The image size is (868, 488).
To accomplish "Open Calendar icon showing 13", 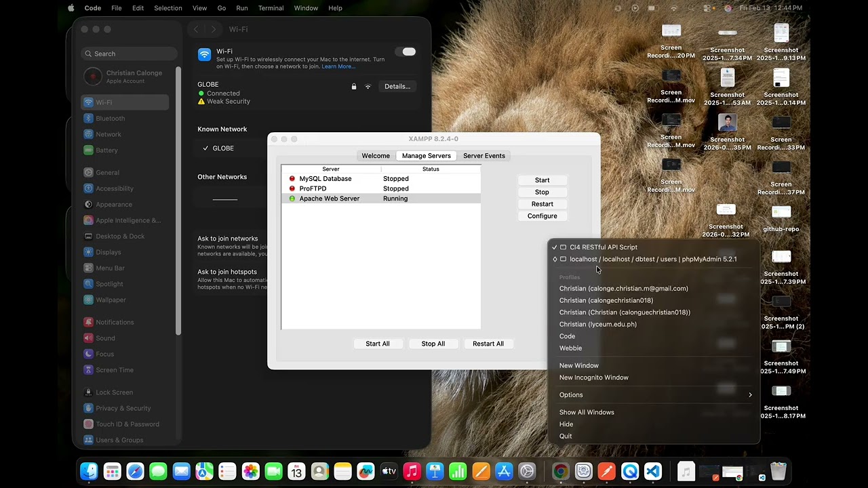I will [297, 471].
